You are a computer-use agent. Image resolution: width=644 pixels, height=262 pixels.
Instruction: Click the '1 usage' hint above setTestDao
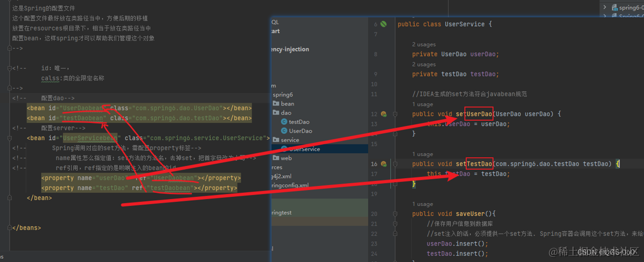tap(423, 154)
